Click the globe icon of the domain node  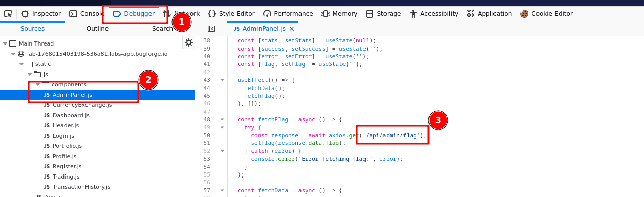(21, 54)
